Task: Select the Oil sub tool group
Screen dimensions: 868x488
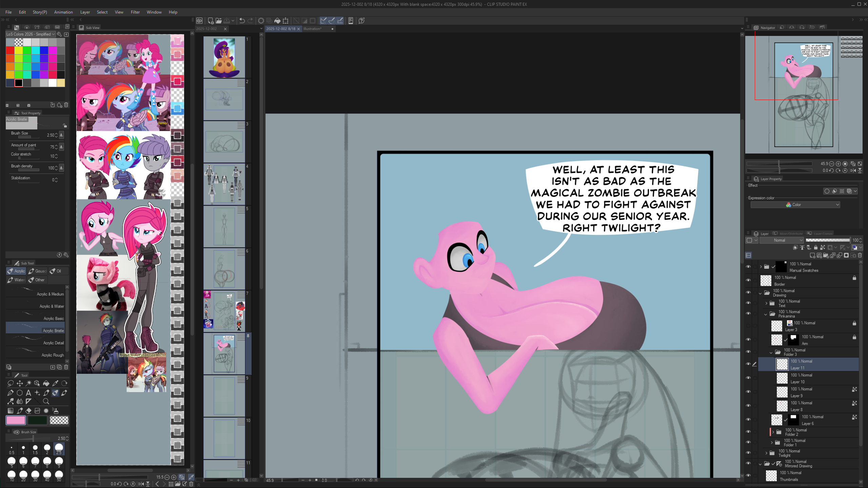Action: (58, 271)
